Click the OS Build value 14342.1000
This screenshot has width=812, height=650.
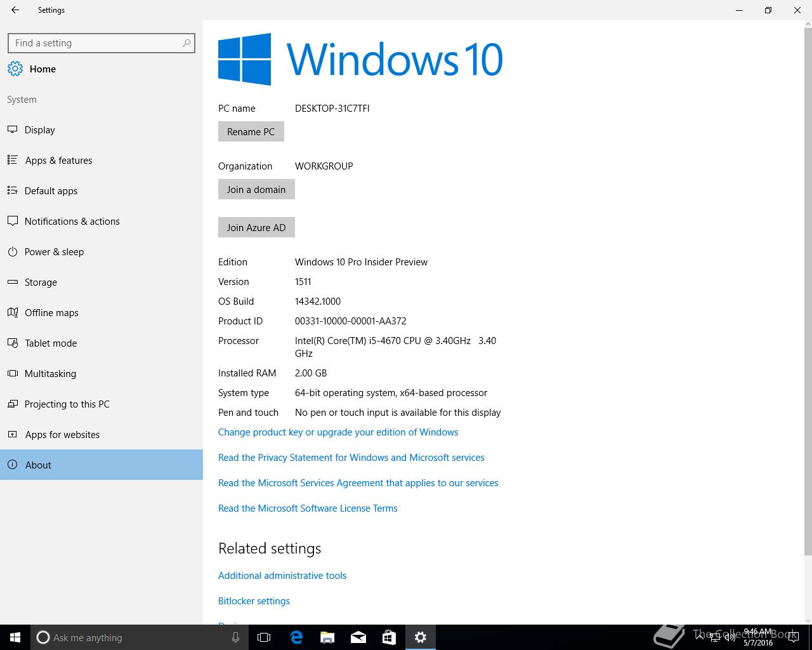coord(318,302)
